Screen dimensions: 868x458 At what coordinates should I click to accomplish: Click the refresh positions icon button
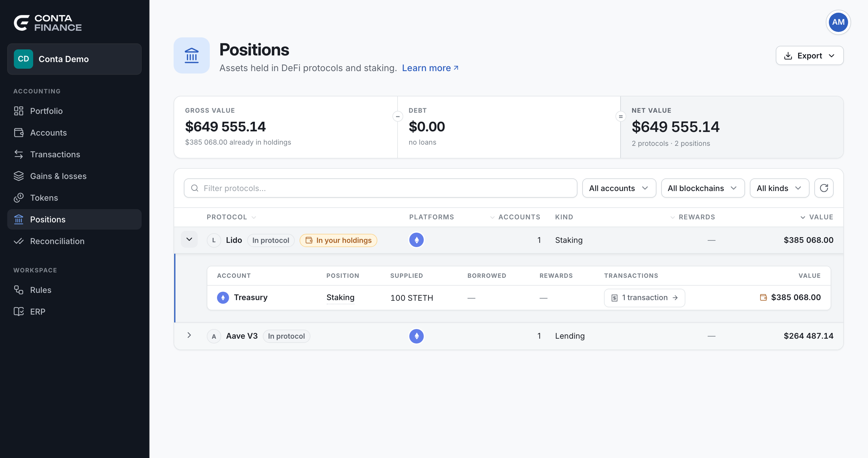(x=823, y=188)
